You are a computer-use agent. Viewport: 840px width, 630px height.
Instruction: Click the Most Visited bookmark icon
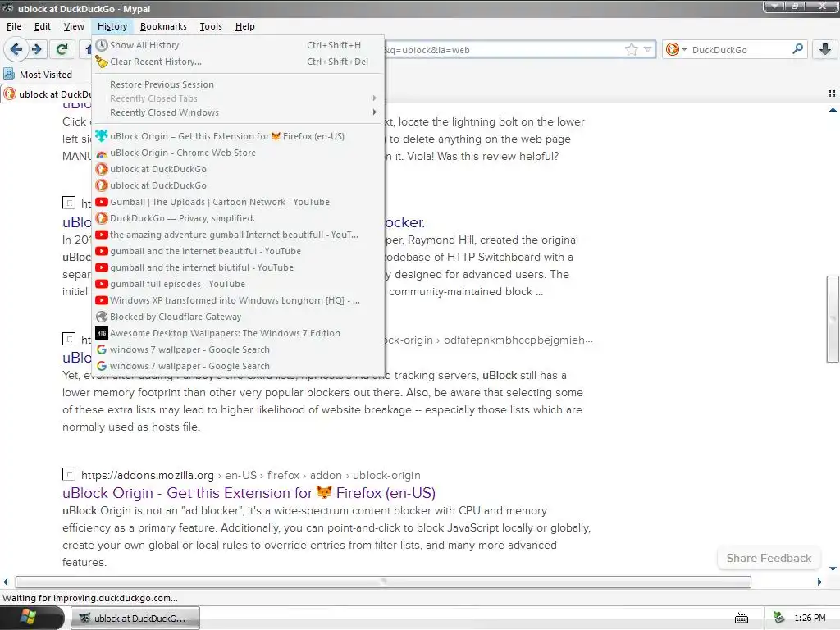click(x=9, y=74)
